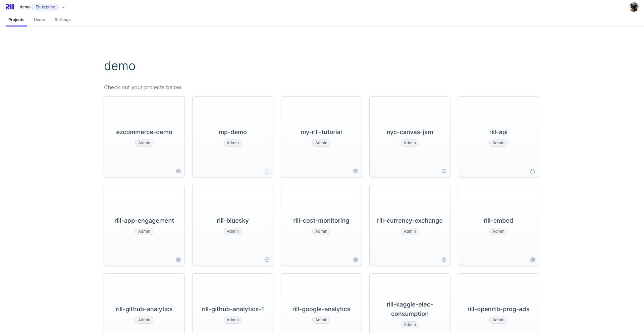
Task: Open the rill-currency-exchange project
Action: 410,221
